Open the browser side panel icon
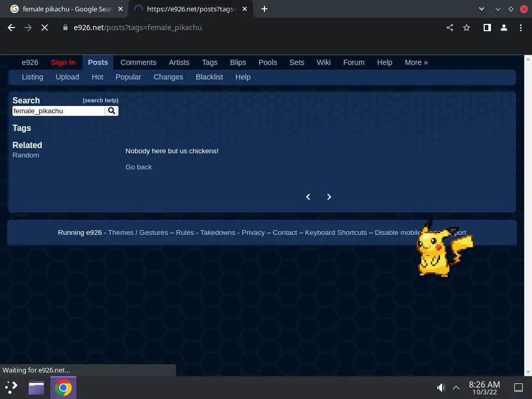Viewport: 532px width, 399px height. tap(487, 28)
